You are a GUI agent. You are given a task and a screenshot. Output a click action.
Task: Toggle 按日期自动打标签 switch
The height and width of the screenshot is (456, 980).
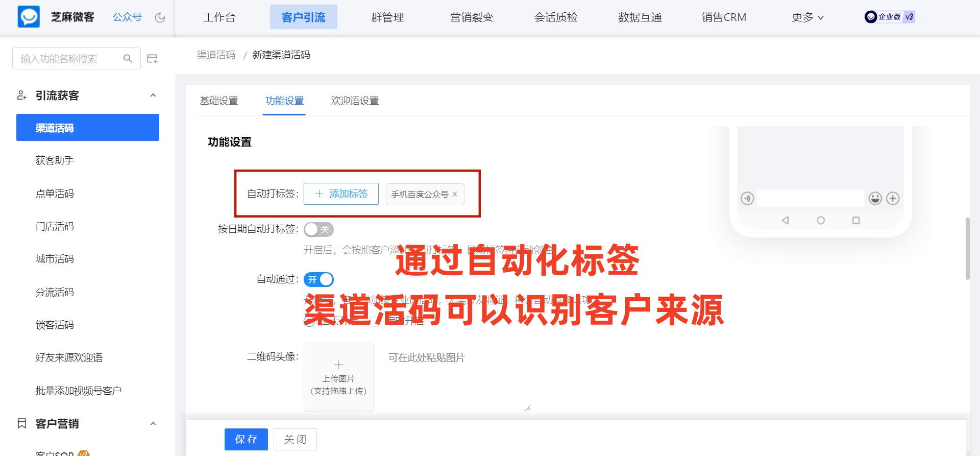318,230
